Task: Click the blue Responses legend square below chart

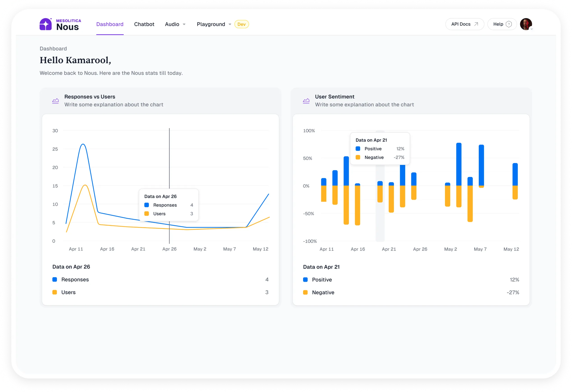Action: tap(55, 279)
